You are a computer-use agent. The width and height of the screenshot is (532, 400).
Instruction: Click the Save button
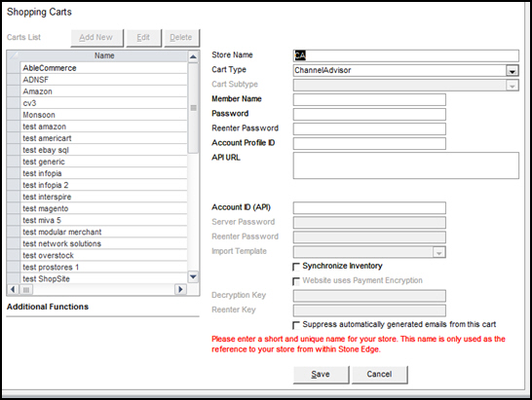[321, 375]
